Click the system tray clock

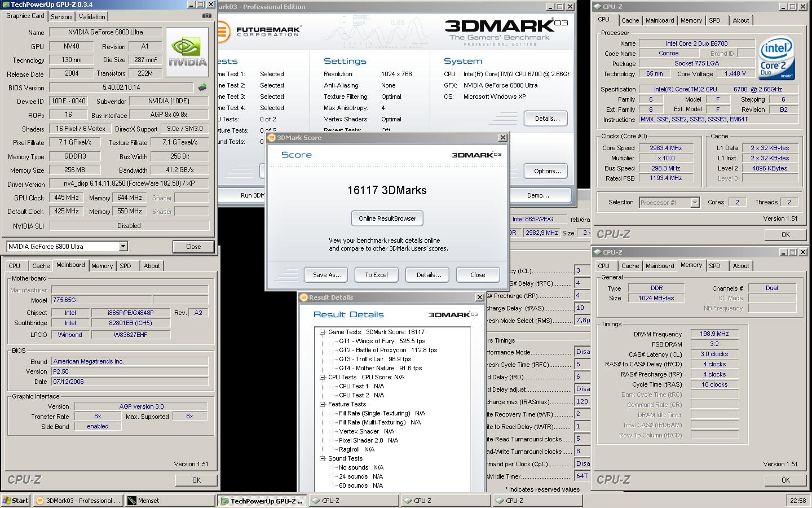(x=798, y=500)
